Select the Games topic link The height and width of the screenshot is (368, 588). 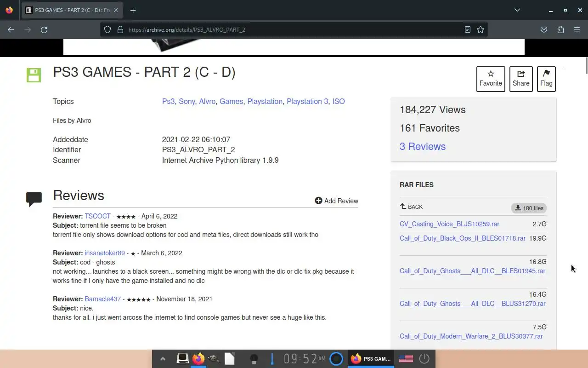231,101
